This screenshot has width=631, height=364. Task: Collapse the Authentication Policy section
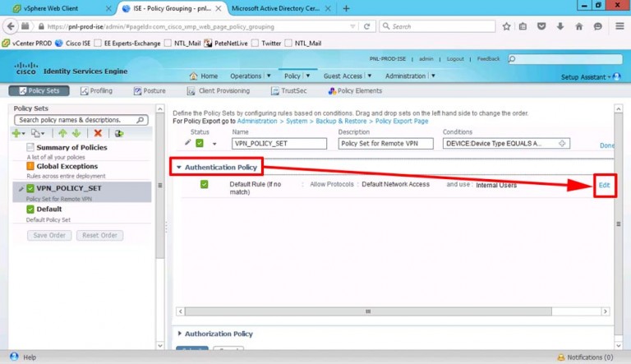click(x=179, y=167)
